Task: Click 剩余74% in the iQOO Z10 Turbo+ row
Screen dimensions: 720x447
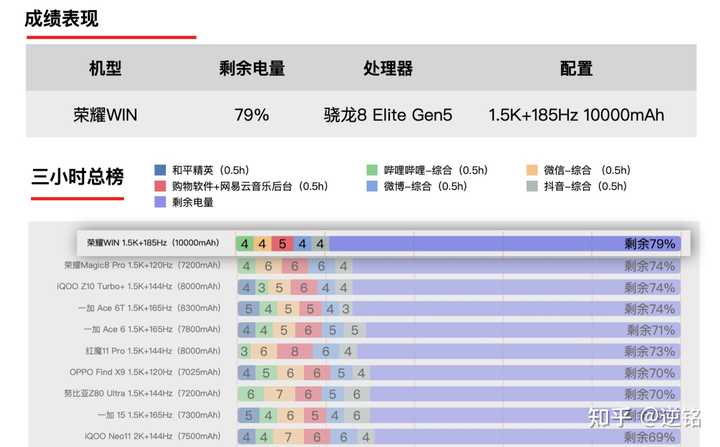Action: [649, 288]
